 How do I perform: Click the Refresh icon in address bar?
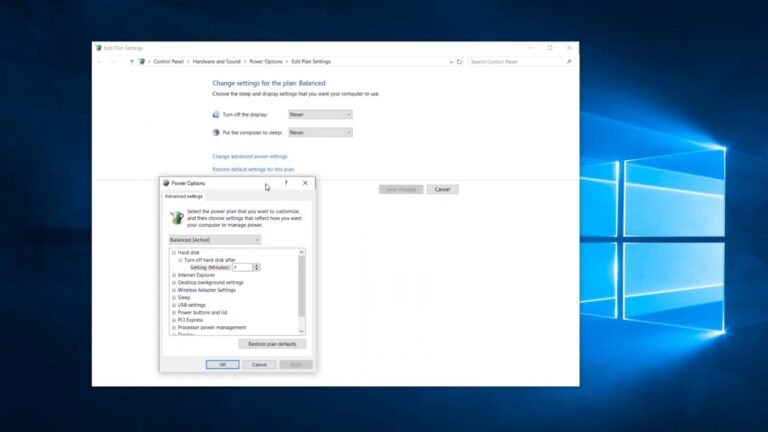point(459,62)
